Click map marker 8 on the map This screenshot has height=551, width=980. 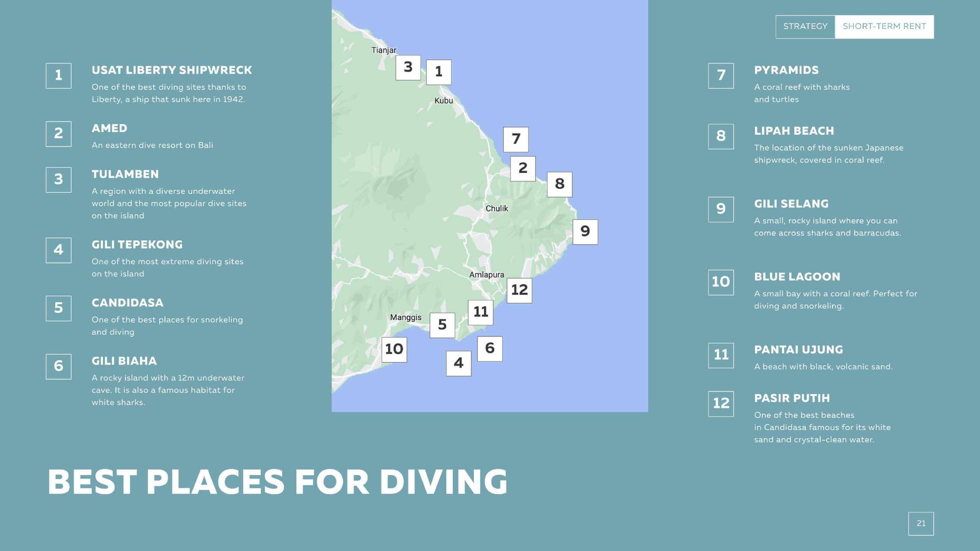560,184
